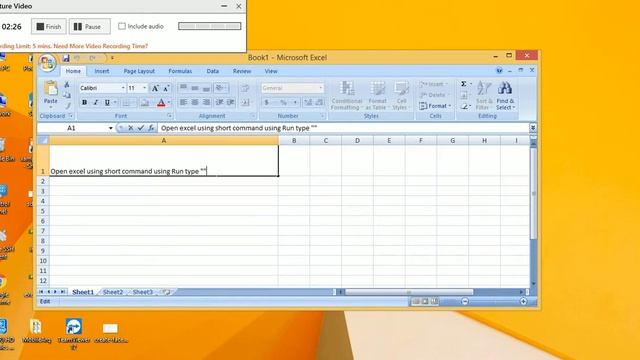Screen dimensions: 640x360
Task: Click the column B header
Action: pos(294,140)
